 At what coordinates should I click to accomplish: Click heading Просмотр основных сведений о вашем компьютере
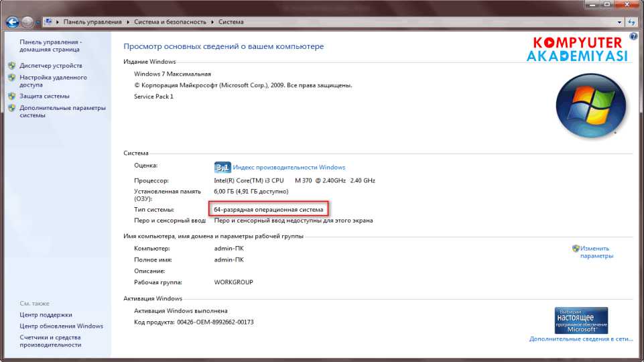coord(223,46)
